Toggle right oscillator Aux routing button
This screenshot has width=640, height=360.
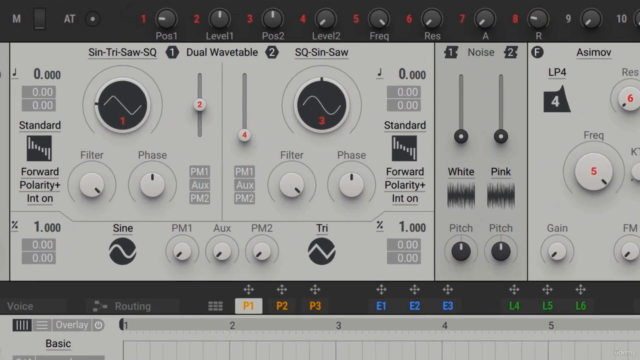244,185
